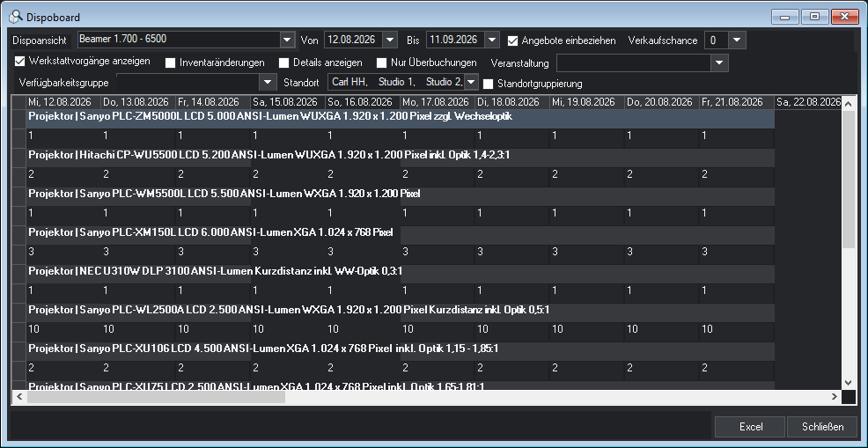The width and height of the screenshot is (868, 448).
Task: Click the Schließen button
Action: pyautogui.click(x=822, y=427)
